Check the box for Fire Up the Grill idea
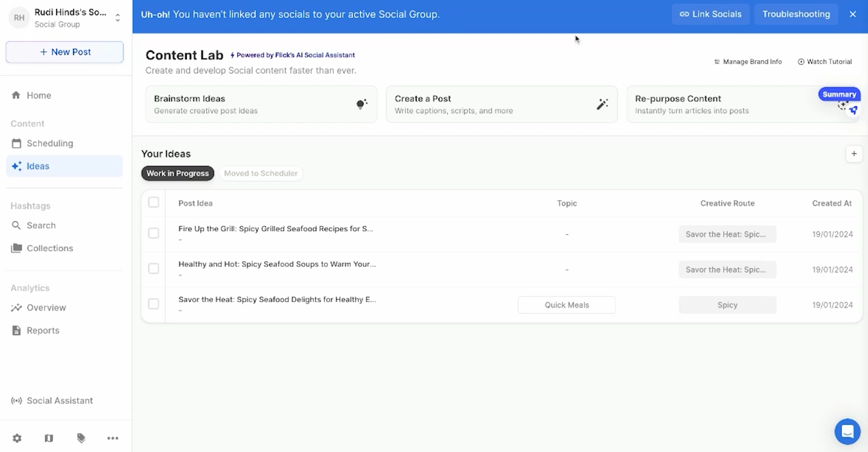868x452 pixels. [x=153, y=233]
